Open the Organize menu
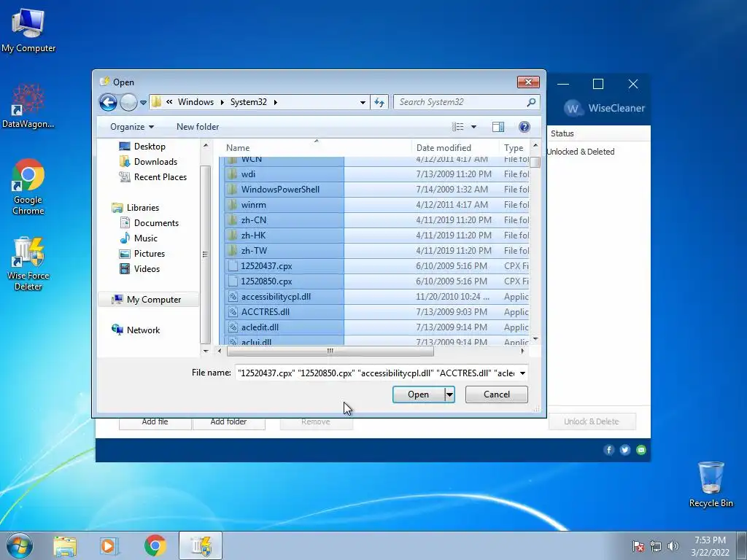This screenshot has width=747, height=560. point(132,127)
